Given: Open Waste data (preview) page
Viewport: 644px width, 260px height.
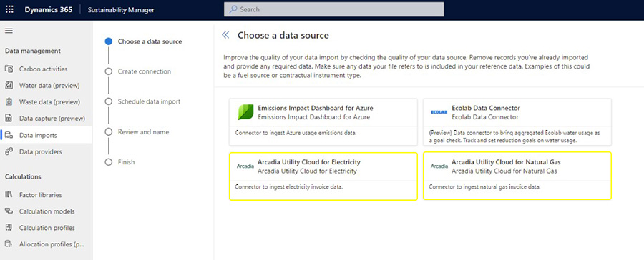Looking at the screenshot, I should 46,101.
